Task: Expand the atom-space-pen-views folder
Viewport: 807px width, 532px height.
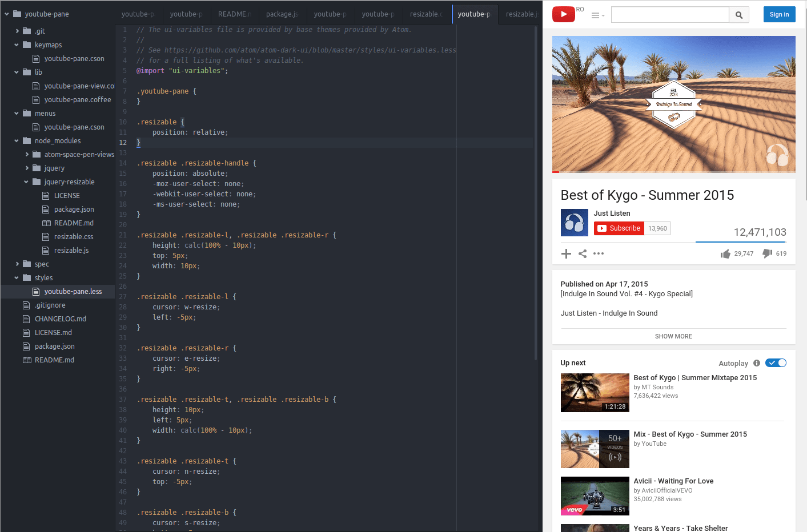Action: [27, 154]
